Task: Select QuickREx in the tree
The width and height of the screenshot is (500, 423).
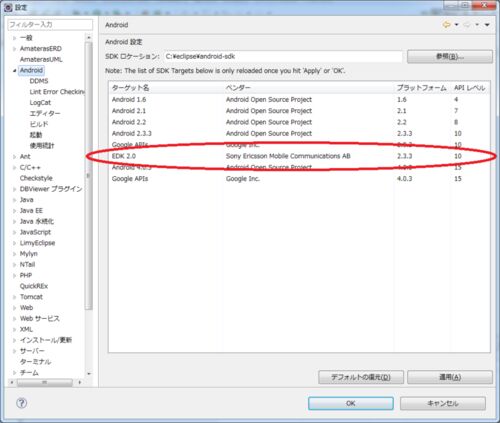Action: tap(34, 286)
